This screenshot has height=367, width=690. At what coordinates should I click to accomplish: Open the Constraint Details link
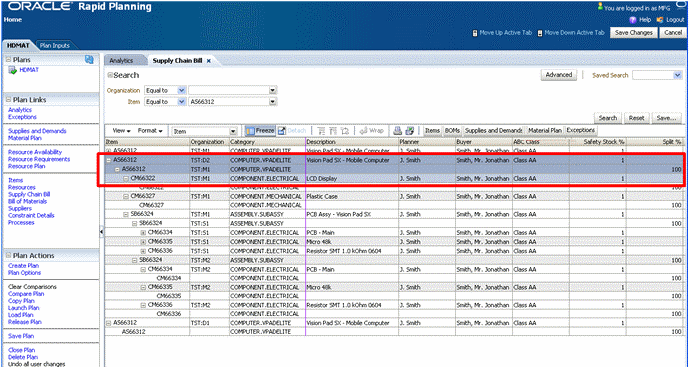[x=31, y=216]
